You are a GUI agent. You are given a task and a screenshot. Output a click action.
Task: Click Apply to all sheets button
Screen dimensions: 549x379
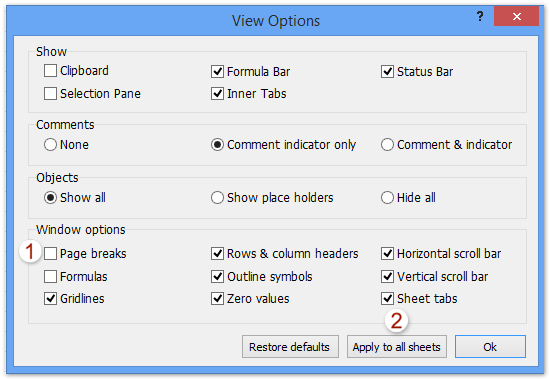397,347
